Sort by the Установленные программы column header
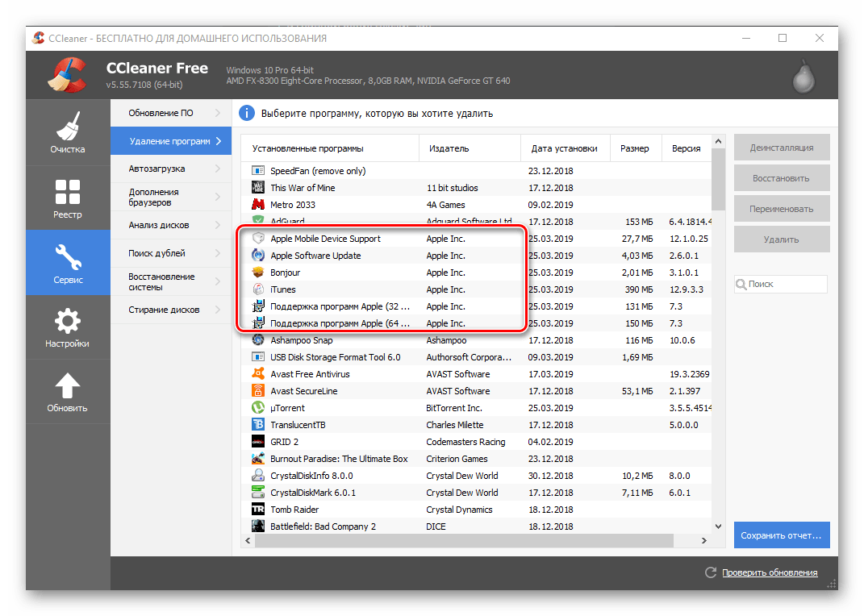864x616 pixels. (x=330, y=148)
